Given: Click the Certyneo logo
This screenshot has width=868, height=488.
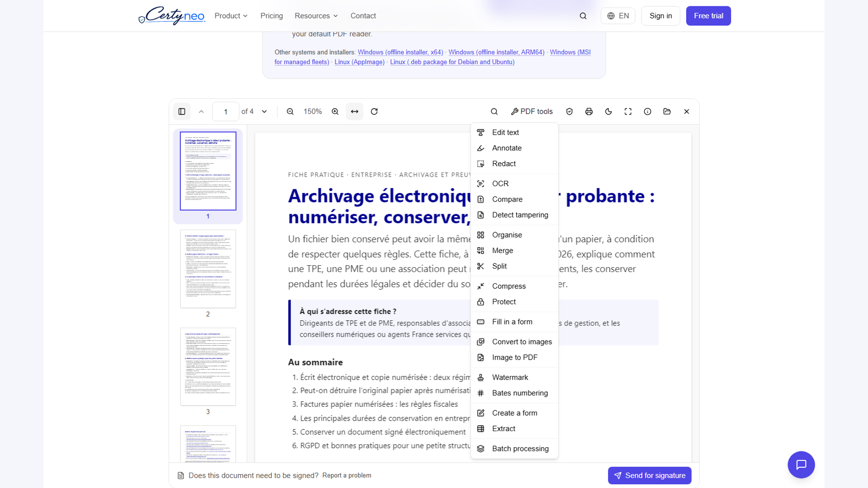Looking at the screenshot, I should coord(171,16).
